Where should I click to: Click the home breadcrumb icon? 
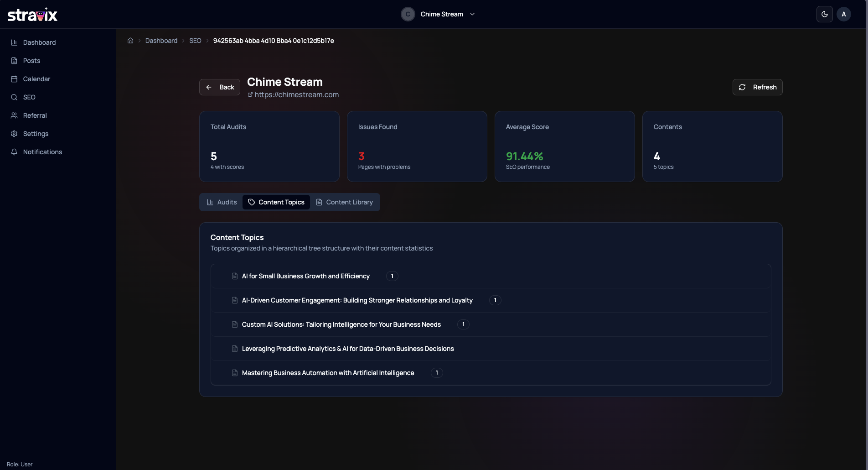(x=130, y=41)
